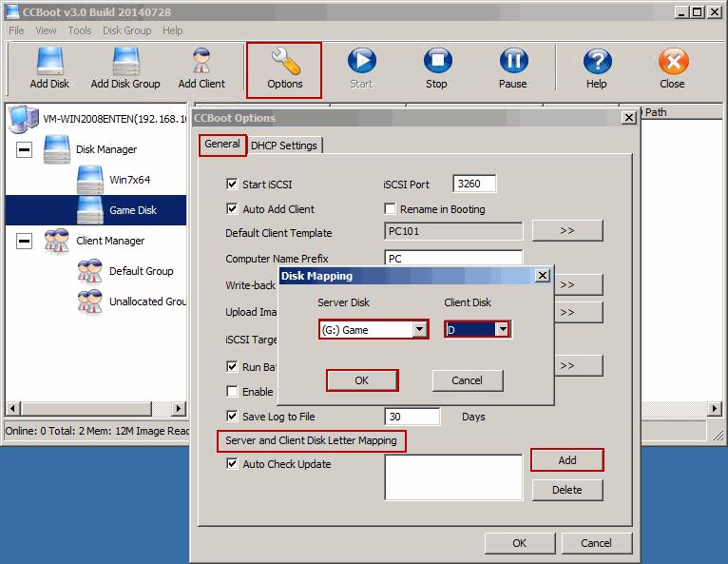Confirm Disk Mapping with OK button
The height and width of the screenshot is (564, 728).
362,380
